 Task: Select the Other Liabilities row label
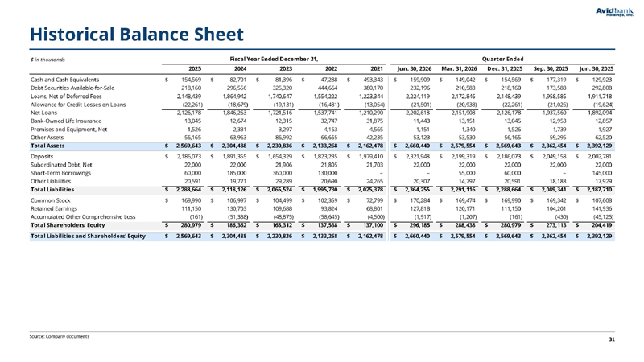(51, 181)
